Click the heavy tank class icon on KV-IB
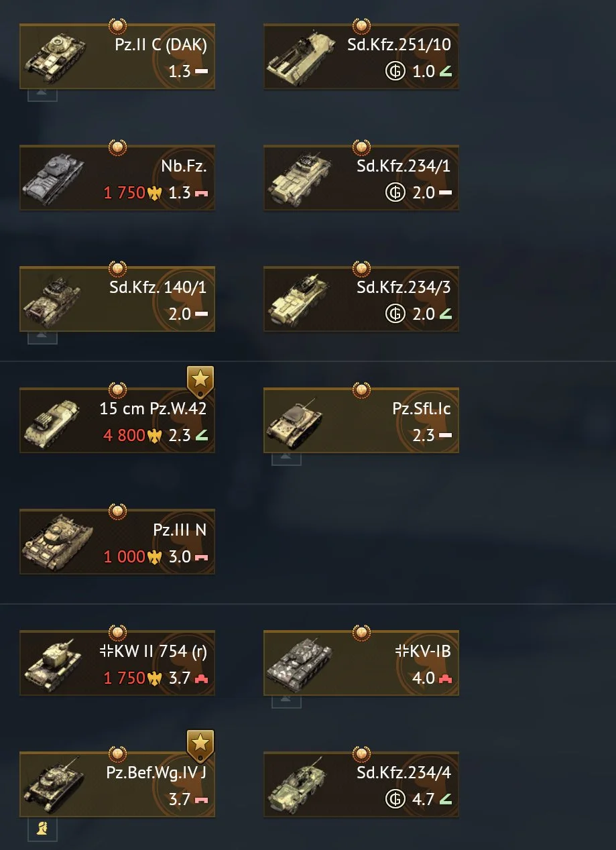The width and height of the screenshot is (616, 850). 446,678
